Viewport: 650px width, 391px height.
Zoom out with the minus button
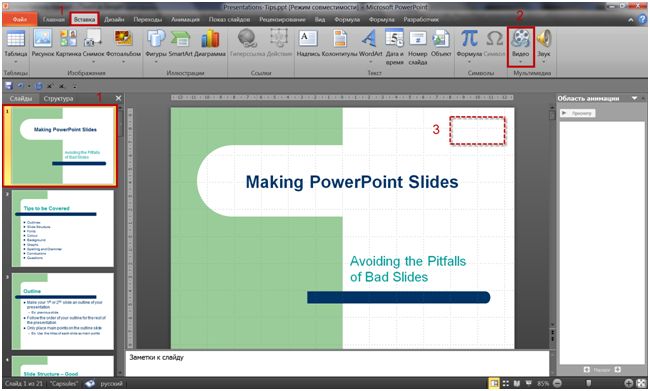click(x=558, y=383)
